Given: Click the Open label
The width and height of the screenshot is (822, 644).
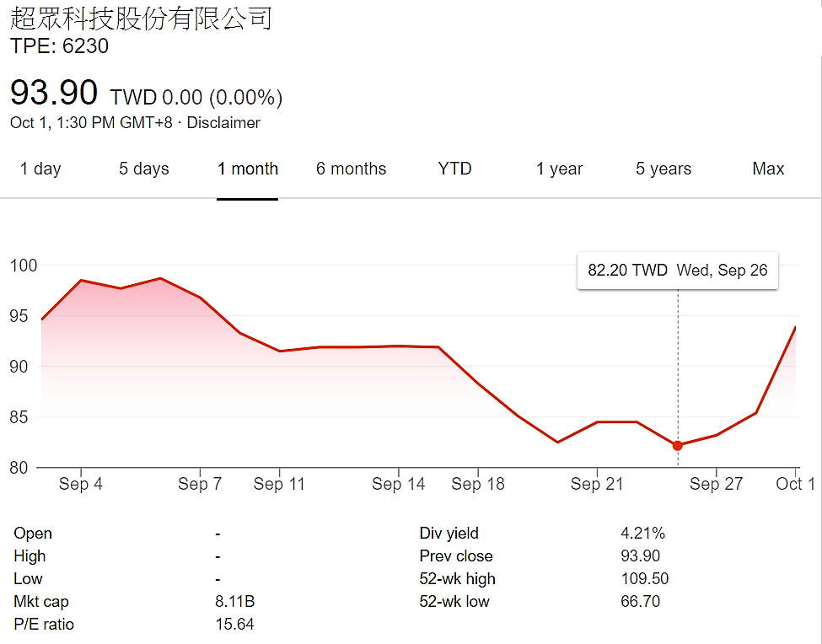Looking at the screenshot, I should pos(33,534).
